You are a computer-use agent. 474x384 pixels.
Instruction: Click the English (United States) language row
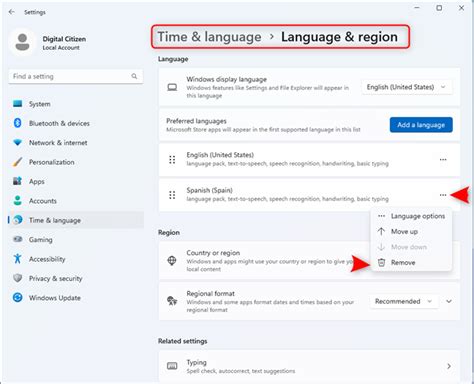tap(309, 159)
